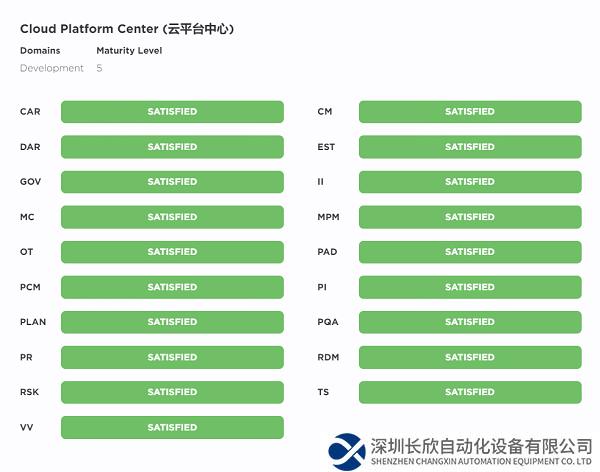Click the SATISFIED bar next to CAR

[x=172, y=112]
